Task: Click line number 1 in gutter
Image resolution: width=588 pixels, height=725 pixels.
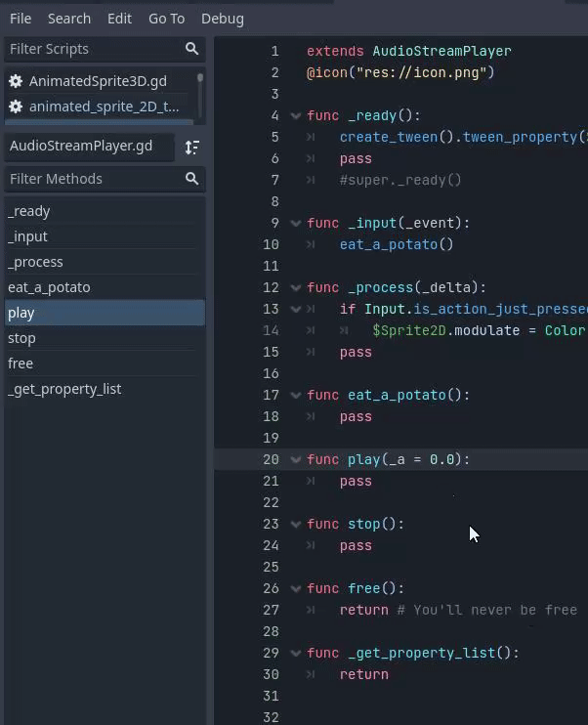Action: (275, 51)
